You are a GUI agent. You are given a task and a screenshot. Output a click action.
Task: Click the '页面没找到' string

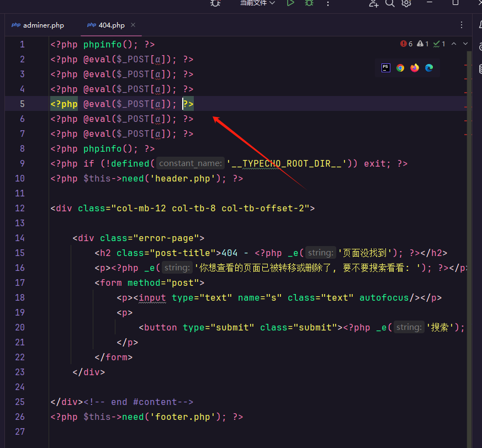tap(364, 253)
